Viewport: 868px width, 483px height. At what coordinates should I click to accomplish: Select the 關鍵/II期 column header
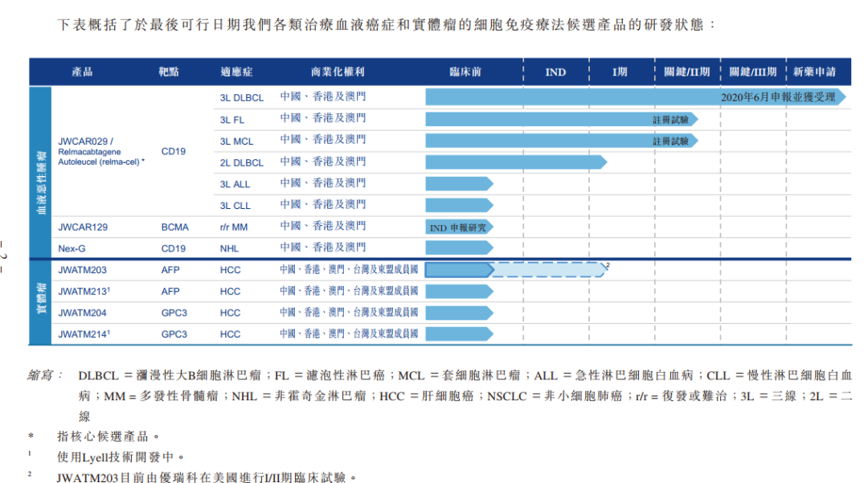(x=686, y=72)
